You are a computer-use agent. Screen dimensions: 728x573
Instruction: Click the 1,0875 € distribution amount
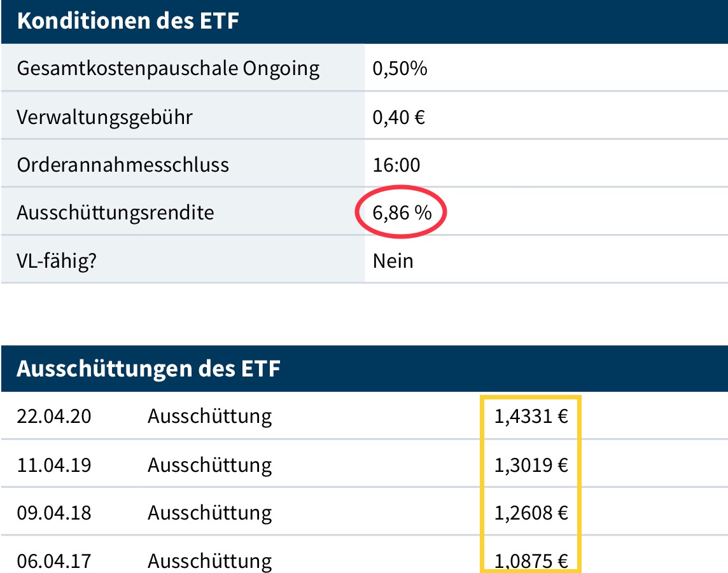(531, 561)
